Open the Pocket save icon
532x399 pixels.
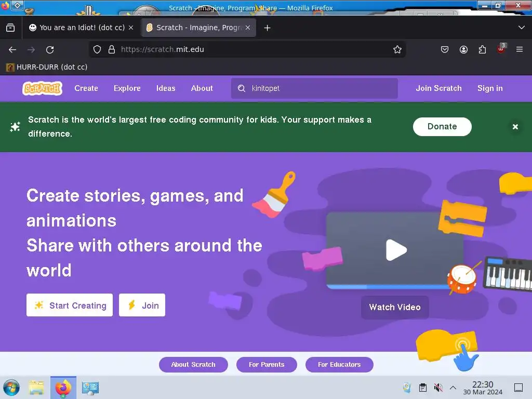pos(445,49)
